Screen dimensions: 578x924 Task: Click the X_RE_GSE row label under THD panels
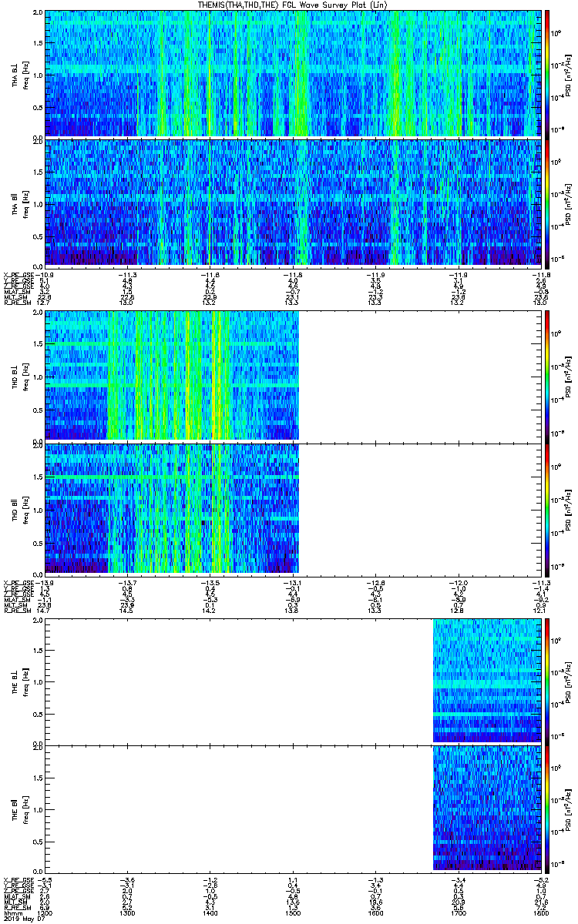tap(19, 583)
